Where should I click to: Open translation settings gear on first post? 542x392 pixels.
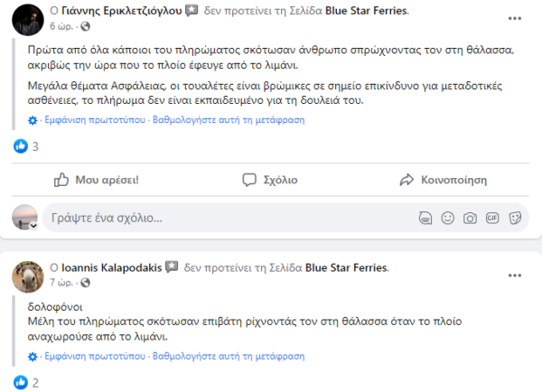(x=34, y=119)
